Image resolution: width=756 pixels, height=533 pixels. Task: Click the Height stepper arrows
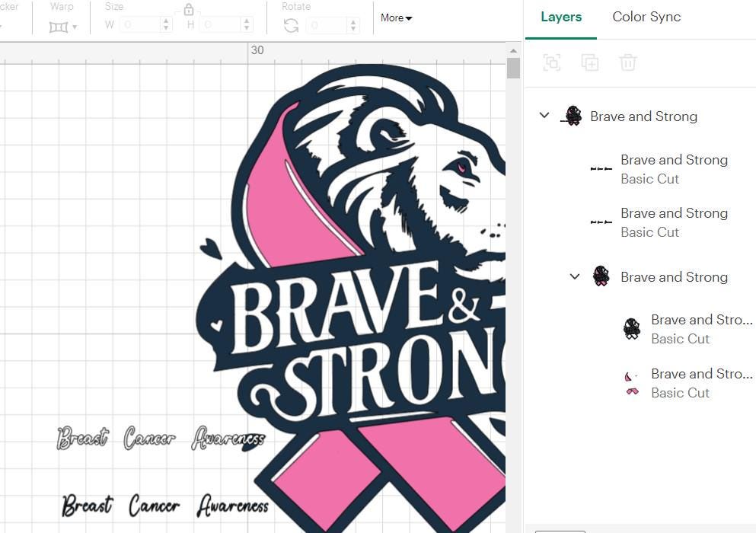(x=247, y=24)
